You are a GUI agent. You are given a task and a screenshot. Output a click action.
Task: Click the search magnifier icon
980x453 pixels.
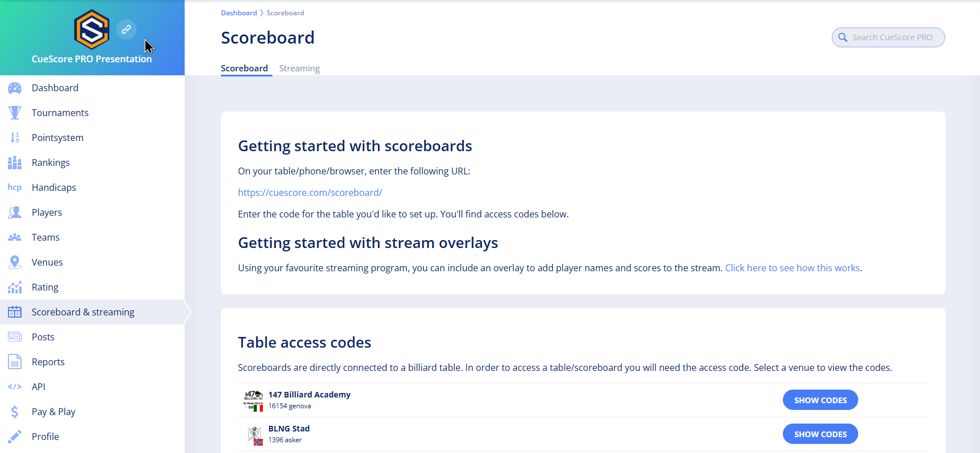point(843,37)
